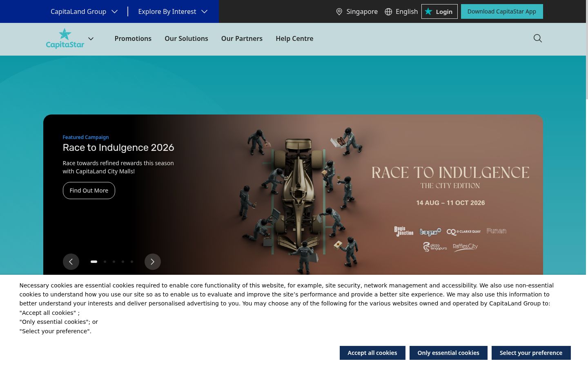Click Download CapitaStar App button

(x=502, y=11)
